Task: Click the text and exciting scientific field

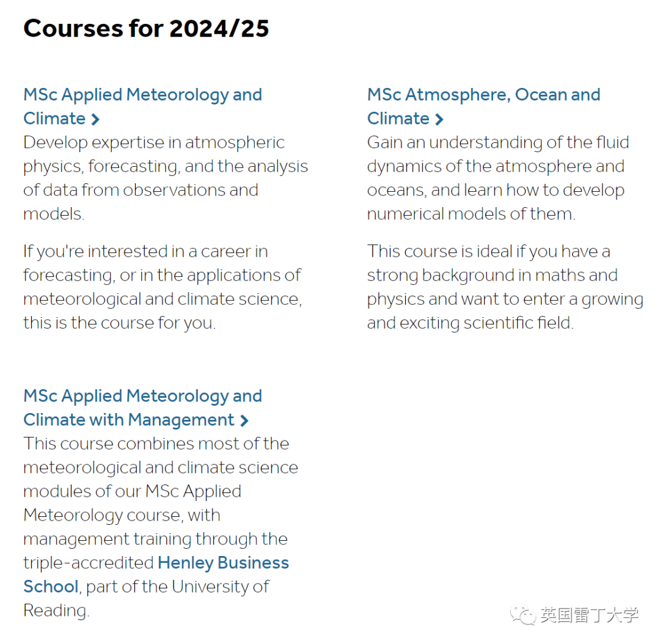Action: [470, 323]
